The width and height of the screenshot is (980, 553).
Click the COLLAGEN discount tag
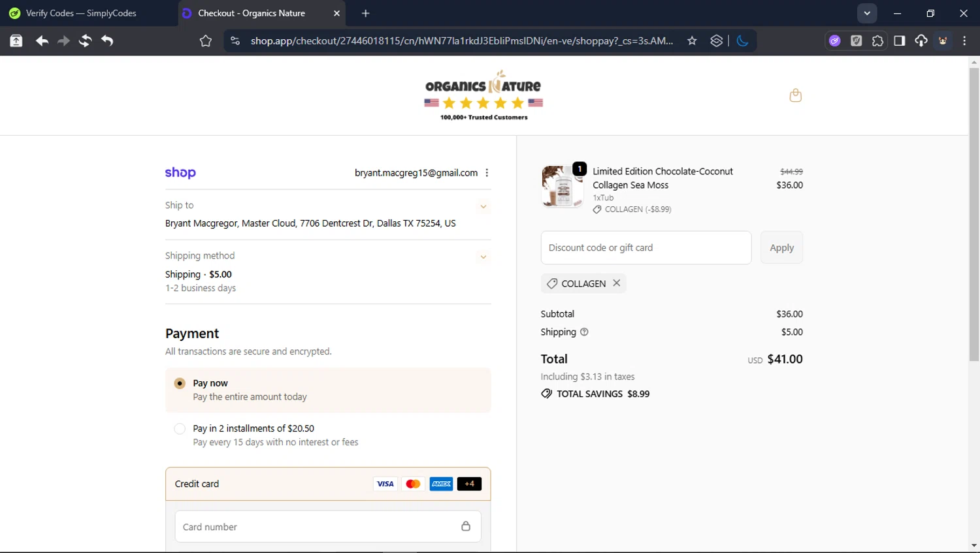pyautogui.click(x=583, y=283)
